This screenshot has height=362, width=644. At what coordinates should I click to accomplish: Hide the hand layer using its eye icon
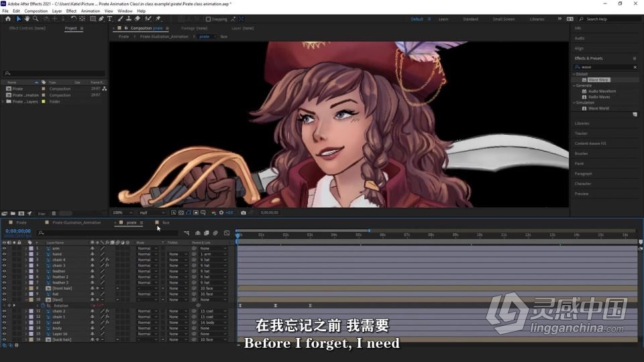pos(4,254)
